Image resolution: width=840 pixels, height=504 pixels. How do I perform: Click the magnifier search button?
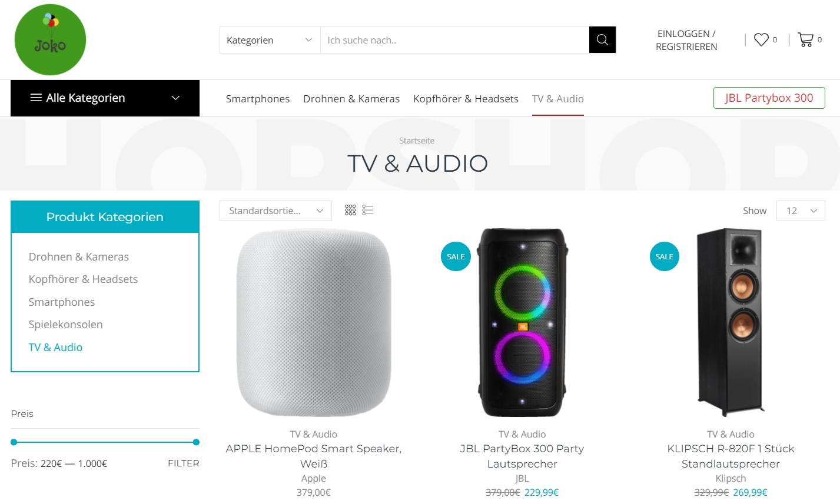pos(602,40)
